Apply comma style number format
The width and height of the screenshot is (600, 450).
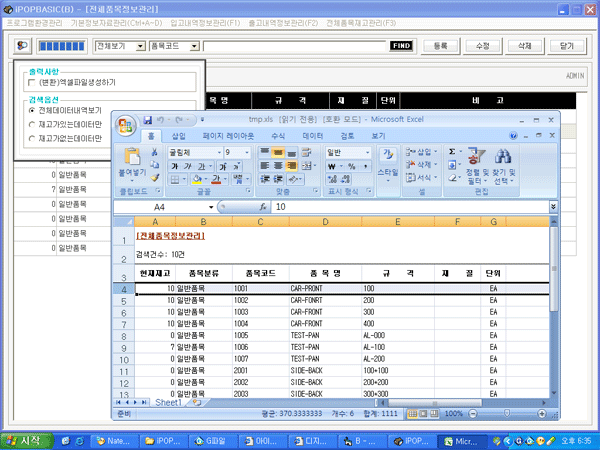[x=365, y=166]
